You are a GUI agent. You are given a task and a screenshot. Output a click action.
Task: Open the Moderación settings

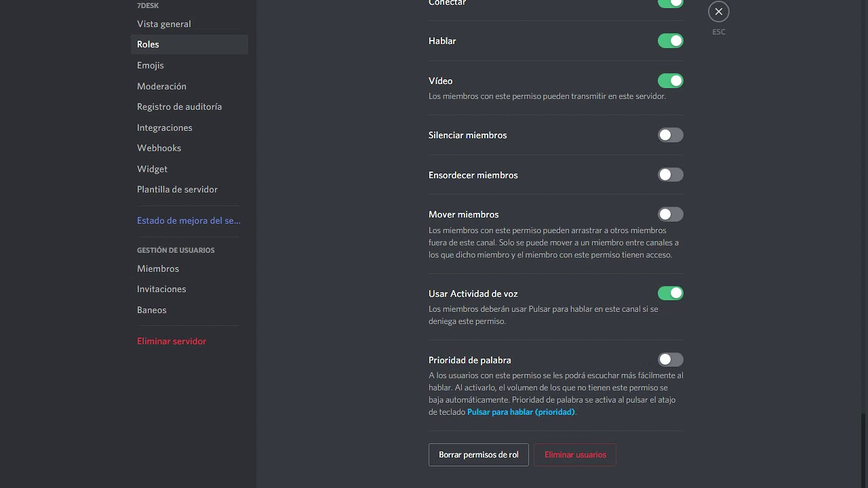[161, 87]
